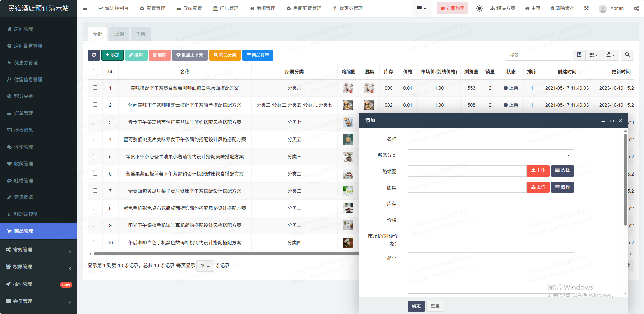Toggle table card view icon
Image resolution: width=644 pixels, height=314 pixels.
click(x=579, y=55)
